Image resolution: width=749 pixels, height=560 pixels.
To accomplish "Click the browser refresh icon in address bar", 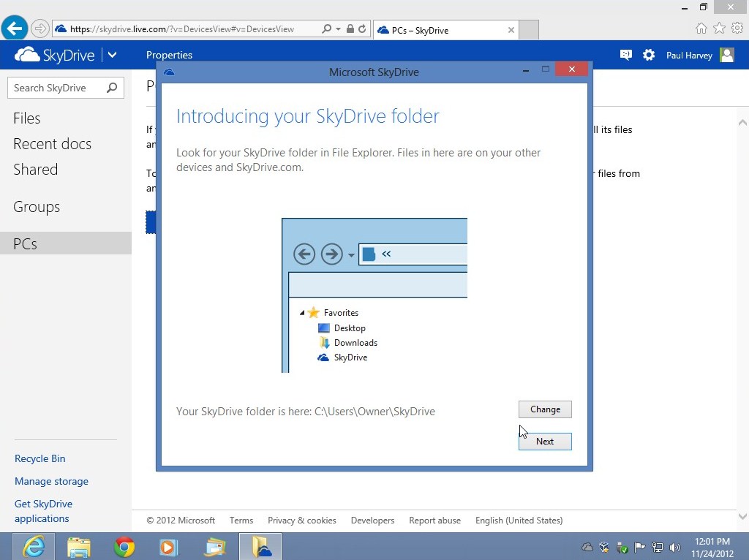I will (362, 29).
